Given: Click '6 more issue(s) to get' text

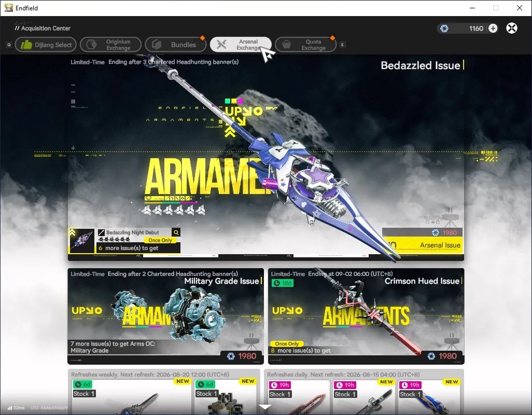Looking at the screenshot, I should pos(128,248).
